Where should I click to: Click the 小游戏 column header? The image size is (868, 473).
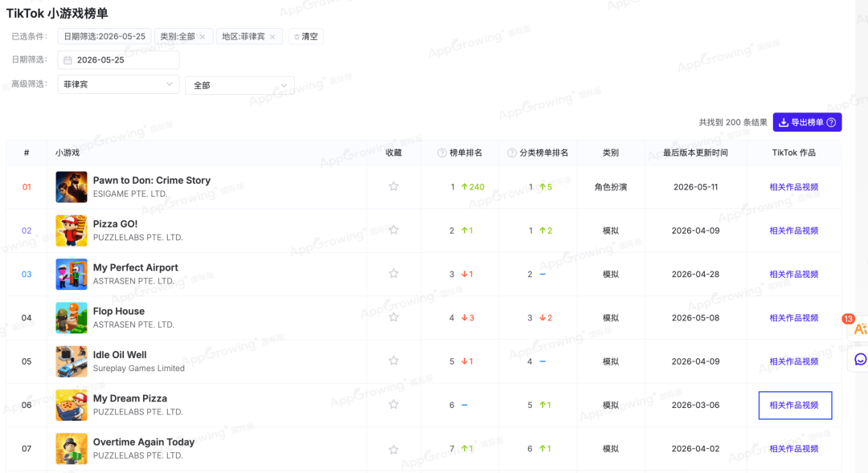pyautogui.click(x=68, y=153)
